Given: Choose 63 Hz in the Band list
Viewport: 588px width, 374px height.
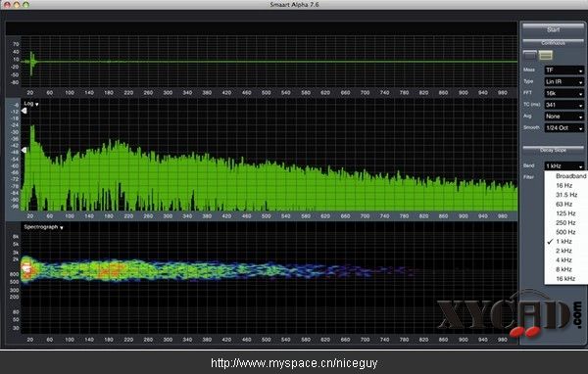Looking at the screenshot, I should (566, 205).
